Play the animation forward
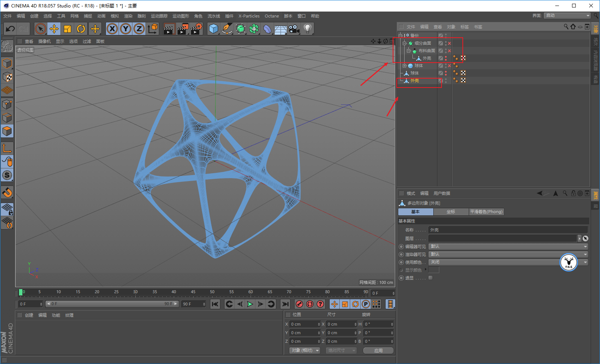 click(x=250, y=304)
